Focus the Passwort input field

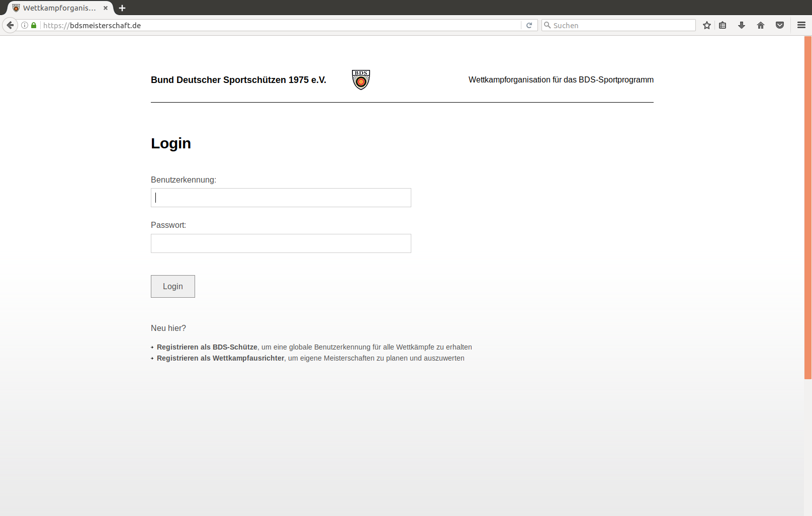pyautogui.click(x=281, y=243)
